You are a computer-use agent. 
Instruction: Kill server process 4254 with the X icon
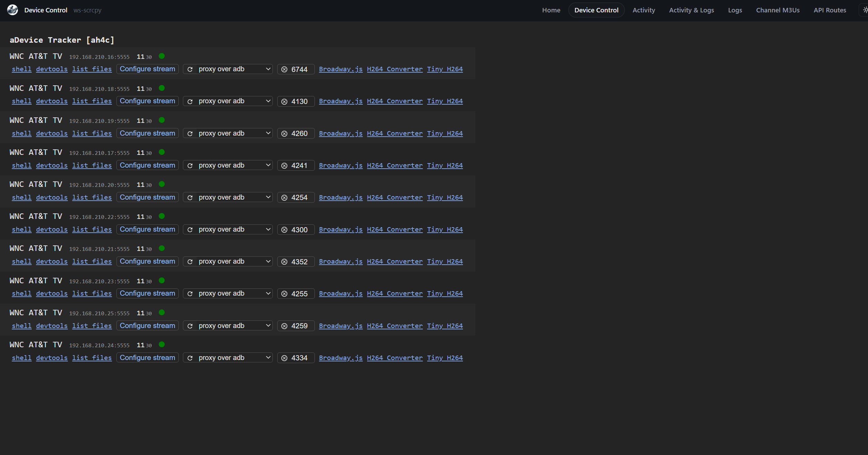284,198
